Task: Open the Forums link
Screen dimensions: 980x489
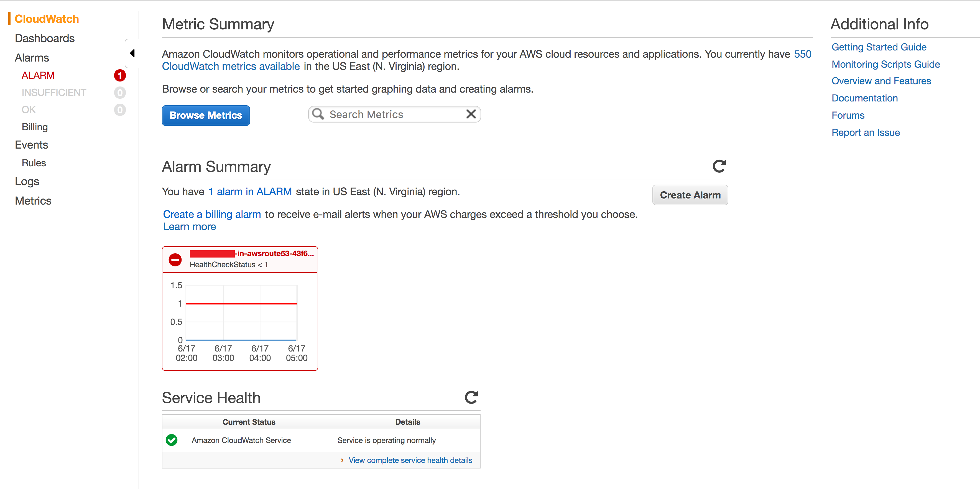Action: 848,115
